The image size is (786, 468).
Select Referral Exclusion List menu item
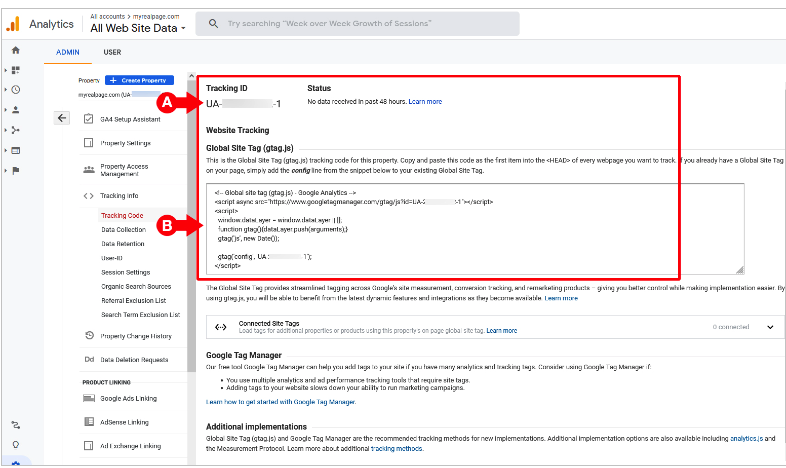point(133,300)
